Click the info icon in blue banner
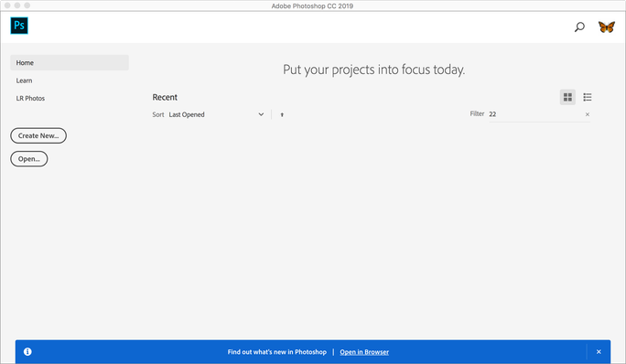The height and width of the screenshot is (364, 626). tap(27, 351)
